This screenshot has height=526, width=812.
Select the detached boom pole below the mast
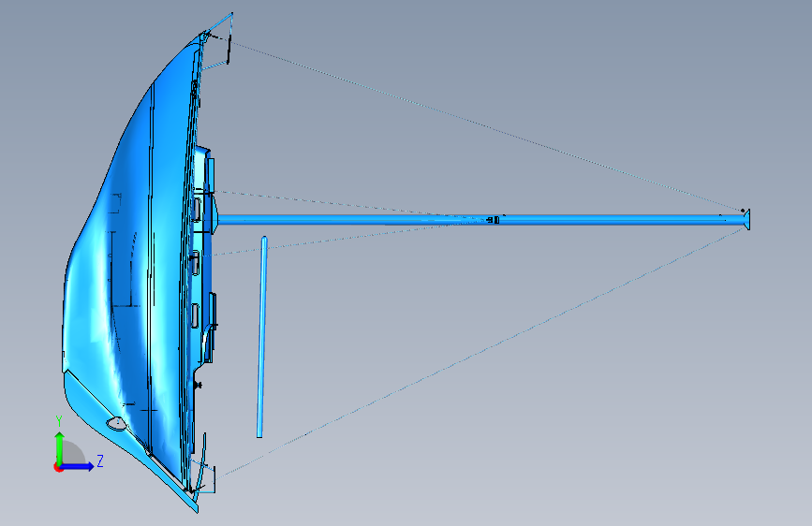click(x=262, y=337)
